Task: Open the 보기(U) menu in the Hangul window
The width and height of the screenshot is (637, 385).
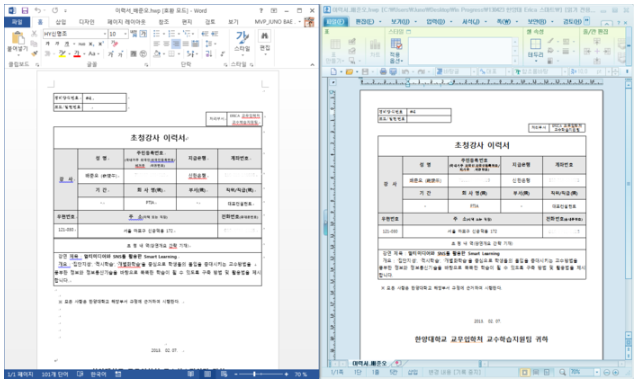Action: tap(400, 22)
